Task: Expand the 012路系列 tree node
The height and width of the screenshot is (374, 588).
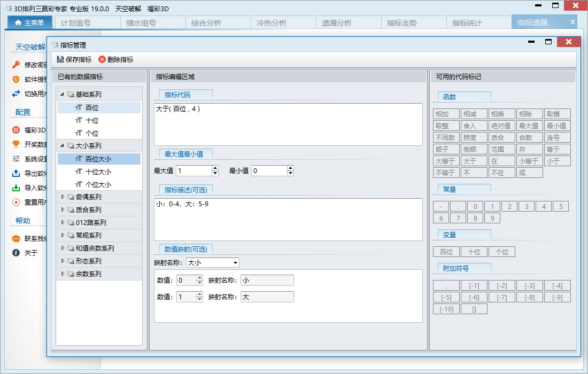Action: (63, 222)
